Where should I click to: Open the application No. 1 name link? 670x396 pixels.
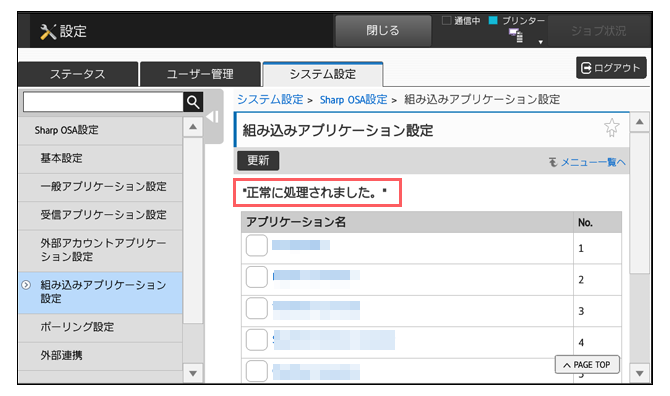point(301,245)
